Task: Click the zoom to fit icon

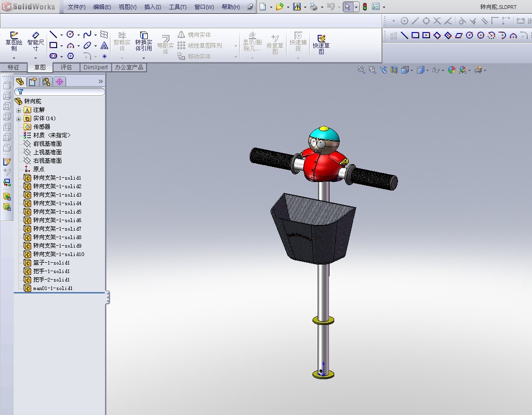Action: [x=361, y=70]
